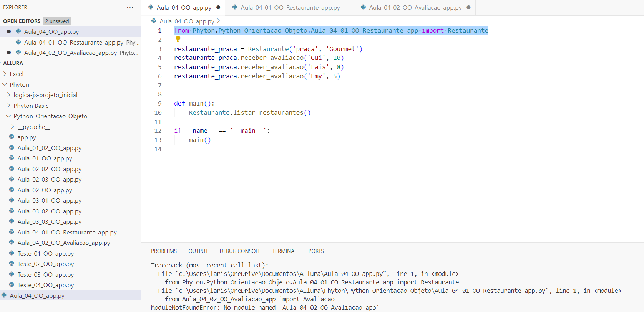The width and height of the screenshot is (644, 312).
Task: Collapse the ALLURA workspace section
Action: point(13,63)
